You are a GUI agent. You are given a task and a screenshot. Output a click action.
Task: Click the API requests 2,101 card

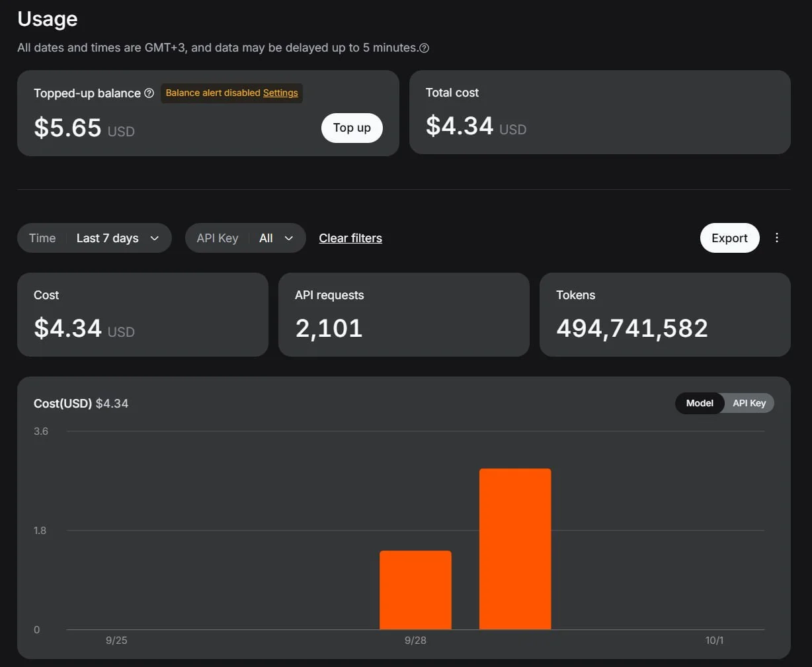click(404, 314)
